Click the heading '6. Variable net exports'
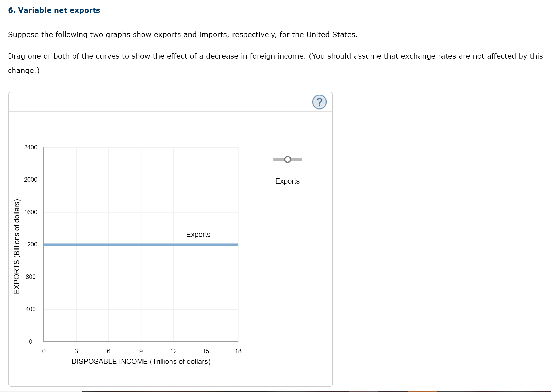Image resolution: width=551 pixels, height=392 pixels. pos(54,10)
